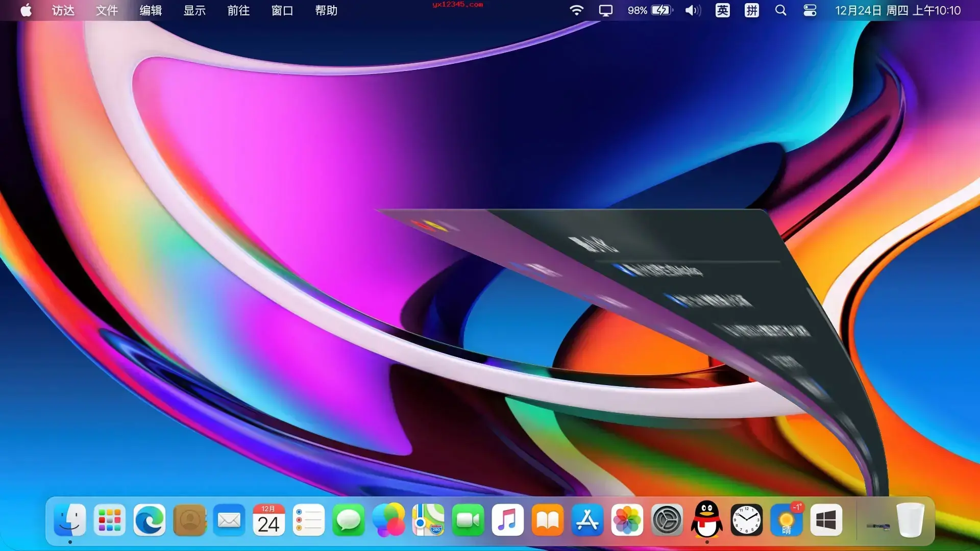
Task: Open the 前往 menu
Action: (x=238, y=10)
